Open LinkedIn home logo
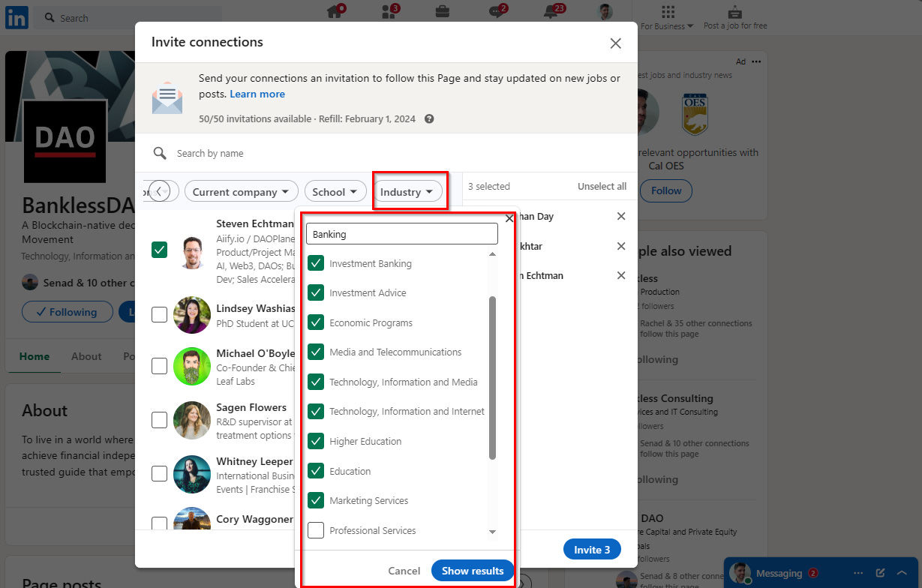 click(x=17, y=17)
